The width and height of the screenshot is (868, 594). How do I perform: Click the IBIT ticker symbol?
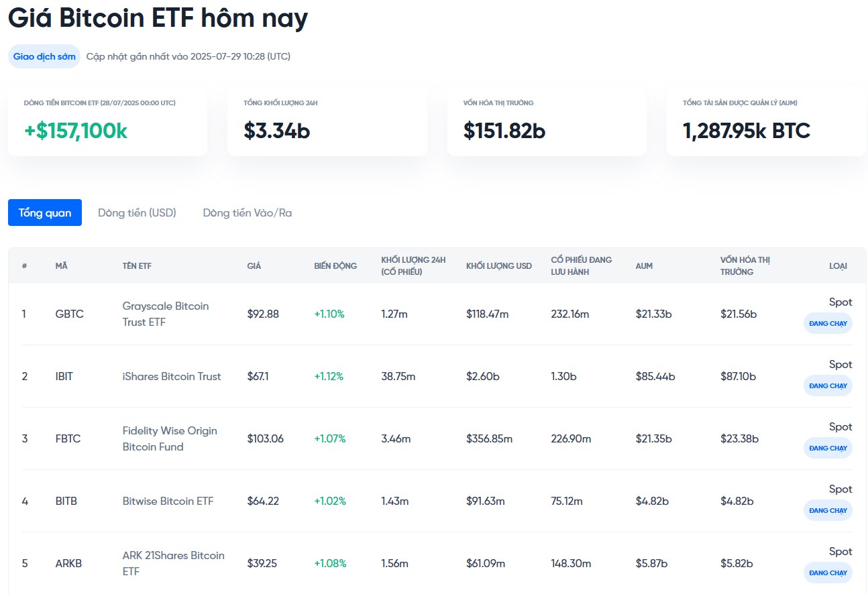pyautogui.click(x=64, y=376)
